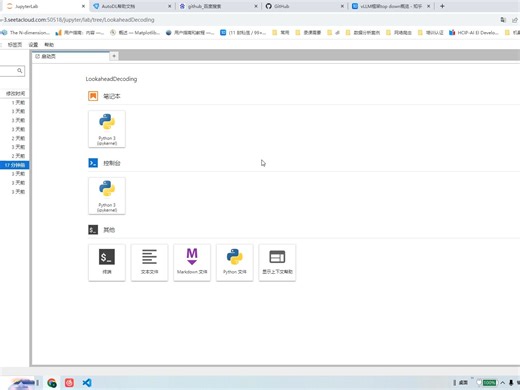520x390 pixels.
Task: Expand the 常用 bookmark folder
Action: [281, 33]
